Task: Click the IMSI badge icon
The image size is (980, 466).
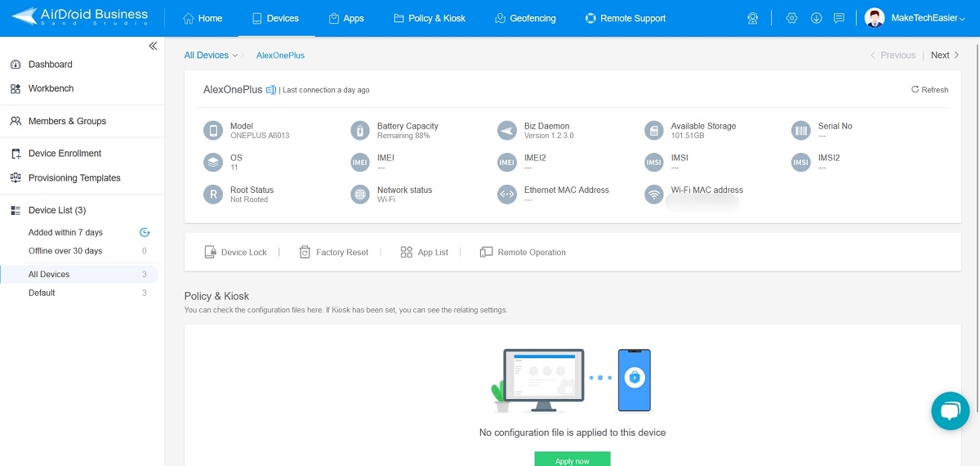Action: pyautogui.click(x=654, y=162)
